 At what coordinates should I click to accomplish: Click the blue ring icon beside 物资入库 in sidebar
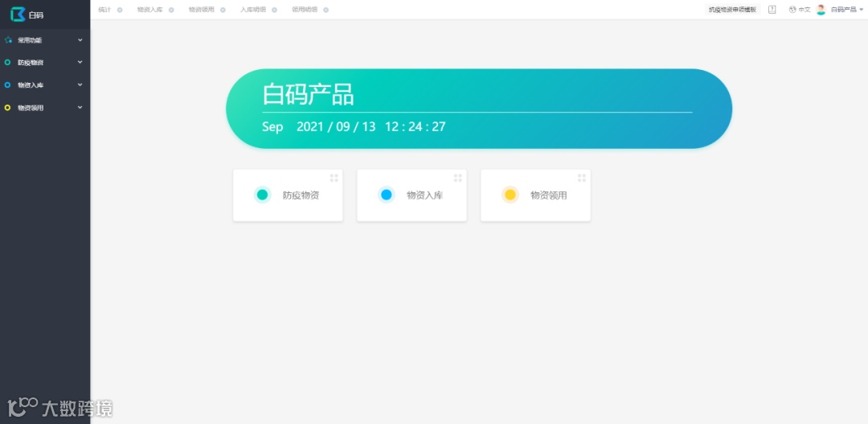(7, 84)
